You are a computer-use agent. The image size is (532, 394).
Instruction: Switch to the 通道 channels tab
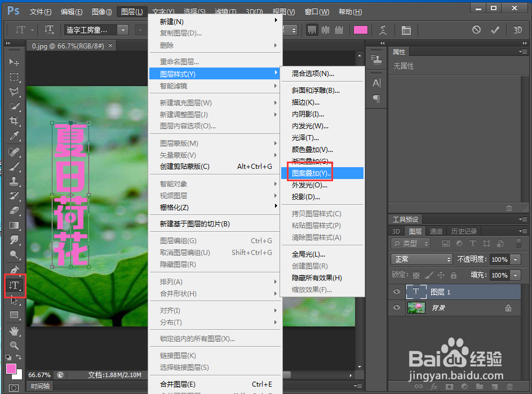tap(436, 231)
